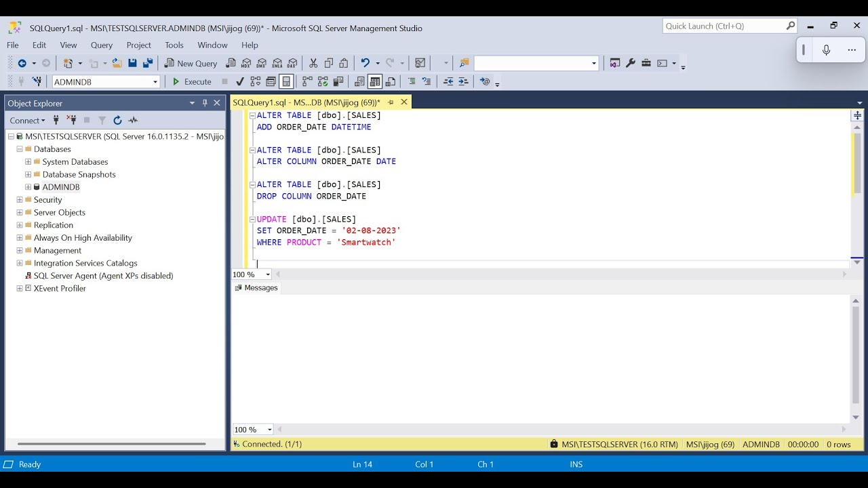Click the Save All icon
868x488 pixels.
[x=147, y=63]
